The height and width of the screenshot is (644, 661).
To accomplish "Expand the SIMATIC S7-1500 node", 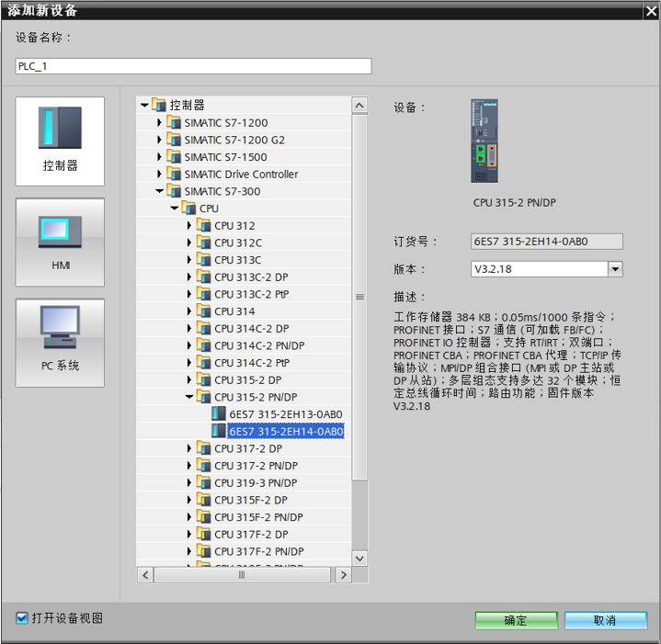I will (x=159, y=157).
